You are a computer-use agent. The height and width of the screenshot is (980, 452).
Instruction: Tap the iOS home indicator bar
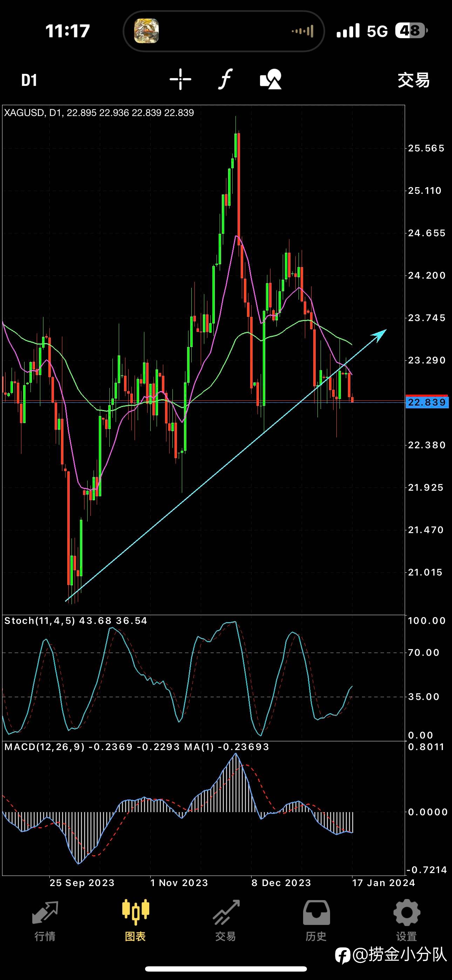pyautogui.click(x=226, y=968)
